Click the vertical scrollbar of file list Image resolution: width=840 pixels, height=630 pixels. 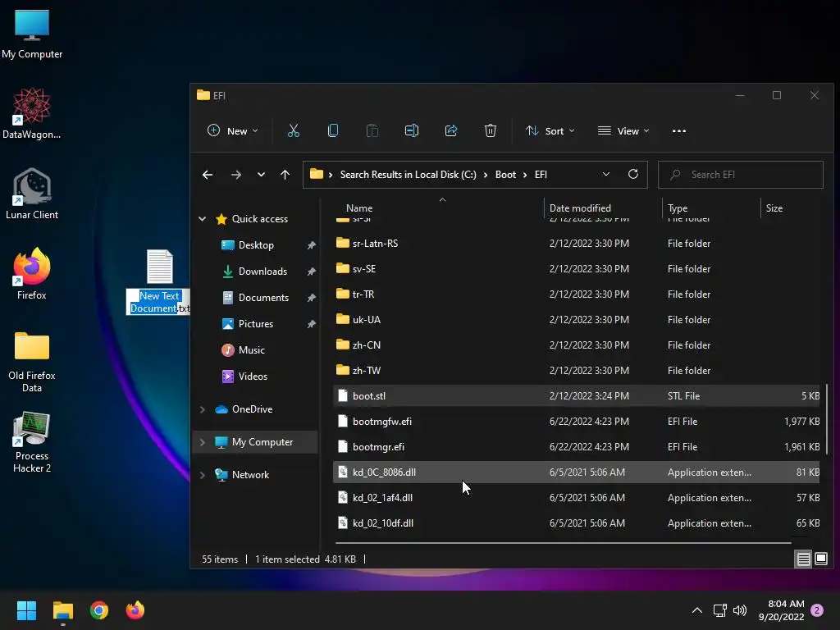pos(827,418)
